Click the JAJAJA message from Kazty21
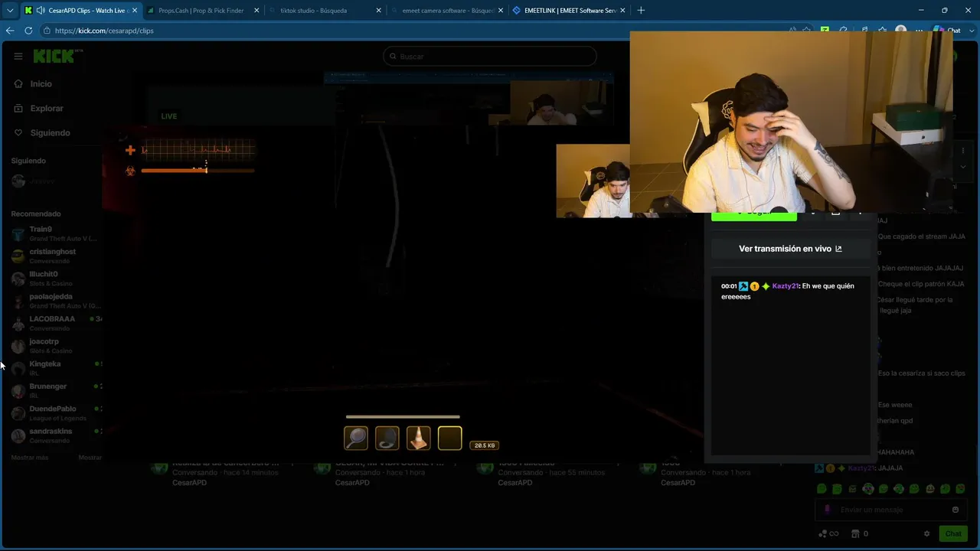The image size is (980, 551). (x=890, y=468)
